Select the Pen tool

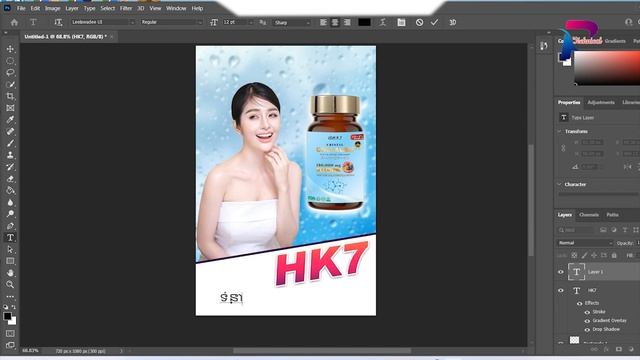[x=10, y=226]
